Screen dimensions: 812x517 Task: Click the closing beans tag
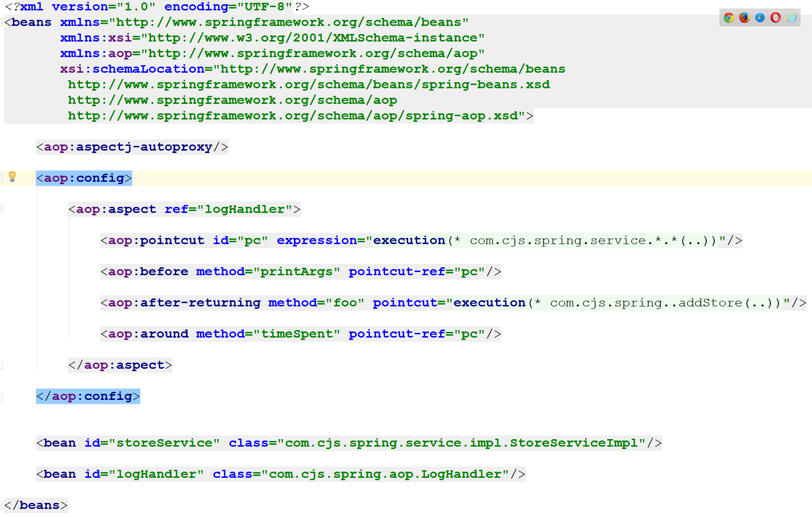coord(36,505)
